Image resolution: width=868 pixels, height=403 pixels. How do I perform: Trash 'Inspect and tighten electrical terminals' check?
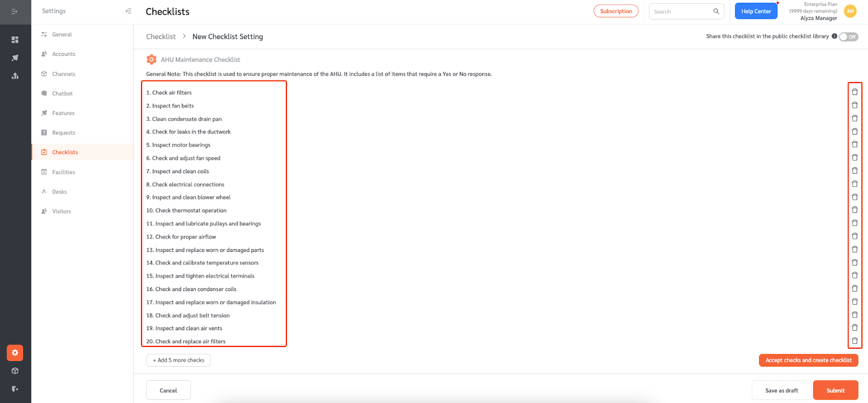tap(854, 275)
